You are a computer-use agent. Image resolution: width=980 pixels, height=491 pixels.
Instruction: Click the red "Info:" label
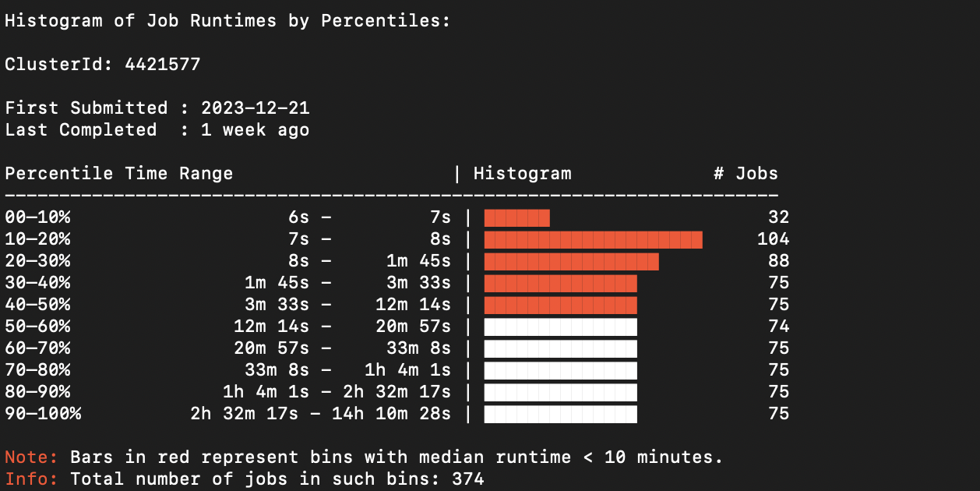[x=31, y=479]
